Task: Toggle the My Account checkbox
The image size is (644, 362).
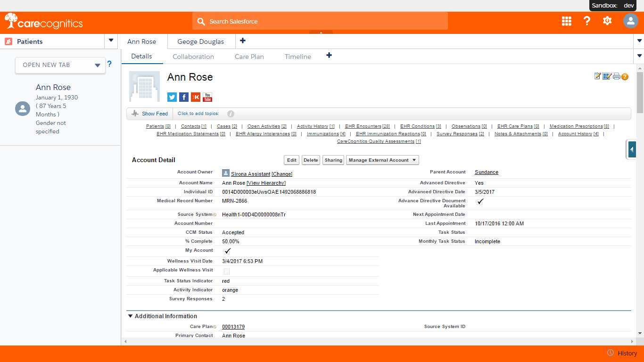Action: [x=228, y=251]
